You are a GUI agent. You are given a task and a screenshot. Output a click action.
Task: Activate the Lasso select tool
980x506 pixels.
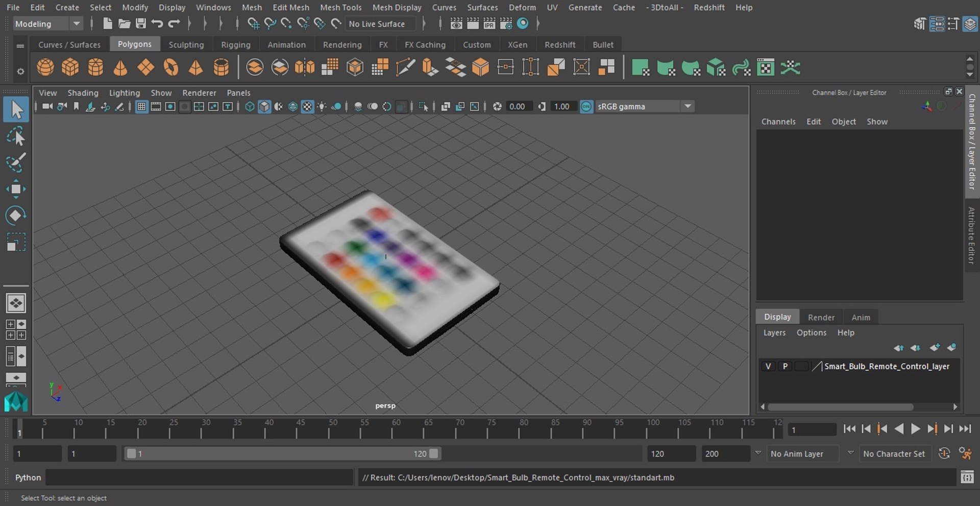tap(16, 136)
